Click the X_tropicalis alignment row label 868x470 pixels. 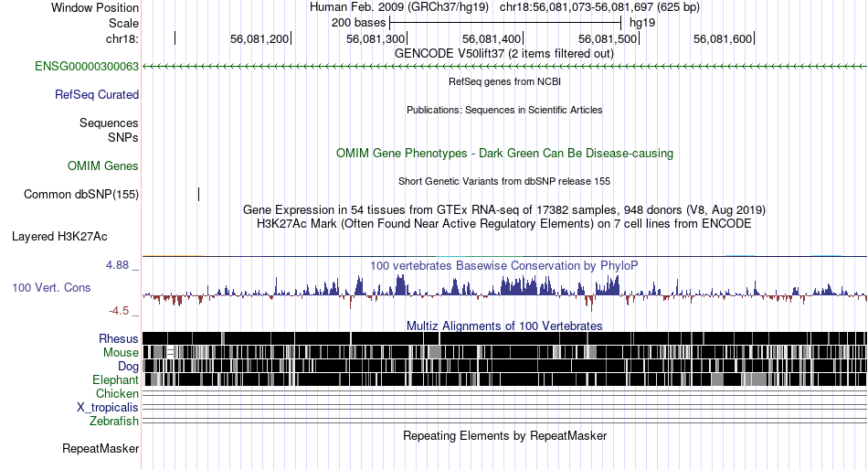tap(108, 408)
